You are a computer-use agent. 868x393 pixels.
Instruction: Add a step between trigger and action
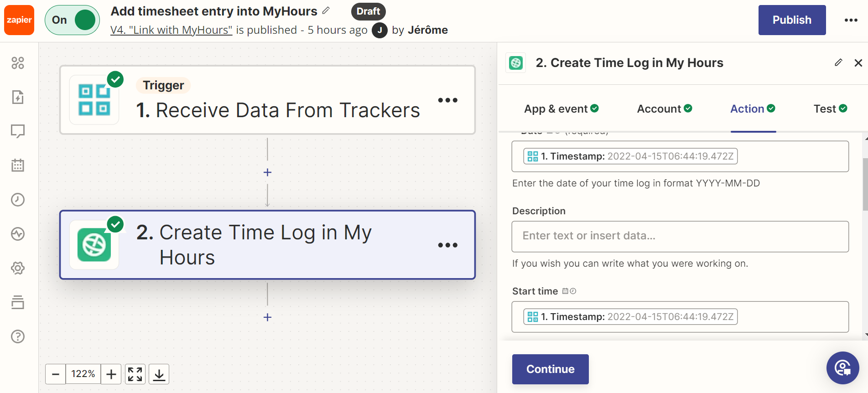click(x=268, y=172)
